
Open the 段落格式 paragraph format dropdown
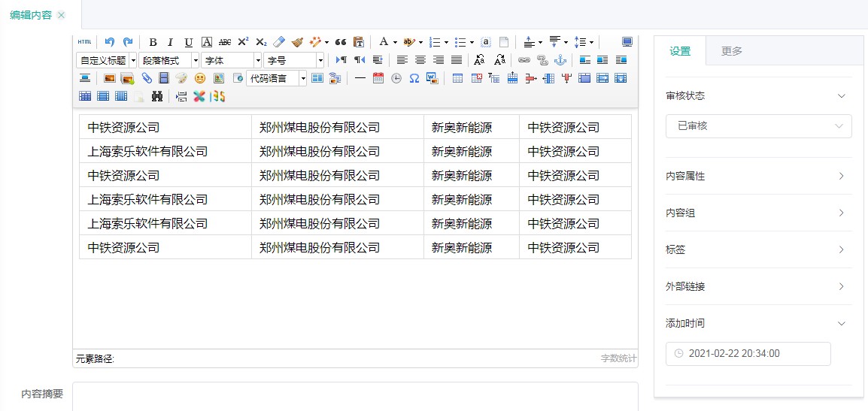pos(169,60)
